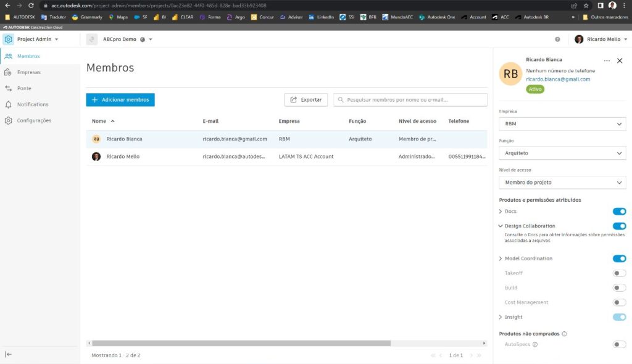Click the Exportar button
Viewport: 632px width, 364px height.
click(306, 100)
